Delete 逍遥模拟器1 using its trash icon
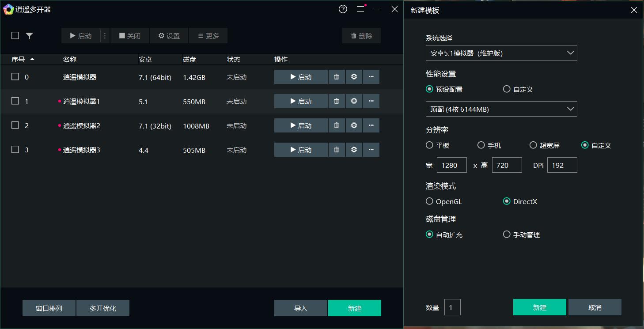 pyautogui.click(x=337, y=101)
